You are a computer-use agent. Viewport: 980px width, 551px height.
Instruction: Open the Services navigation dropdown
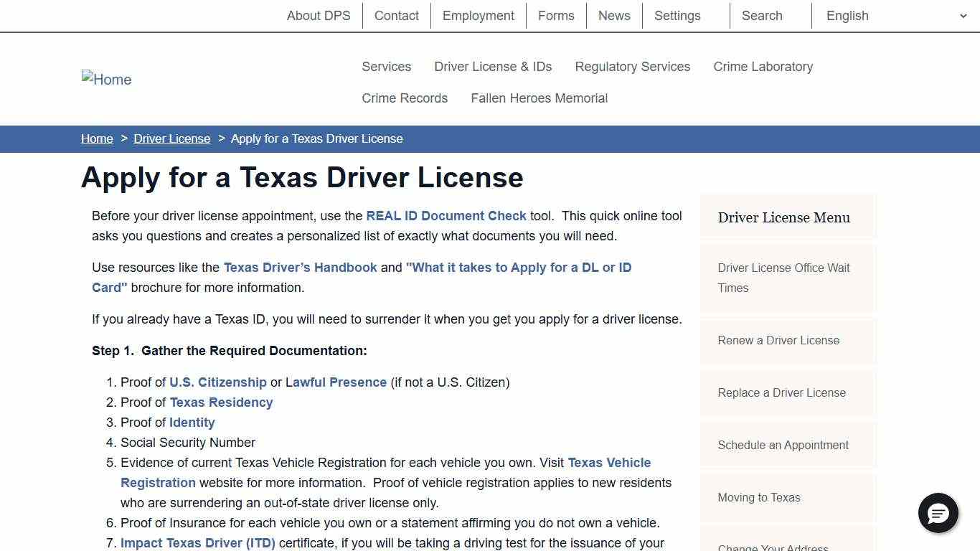(x=386, y=66)
